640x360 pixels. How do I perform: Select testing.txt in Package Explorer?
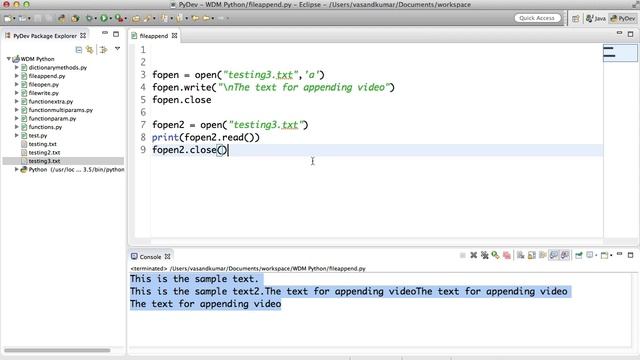pos(42,144)
